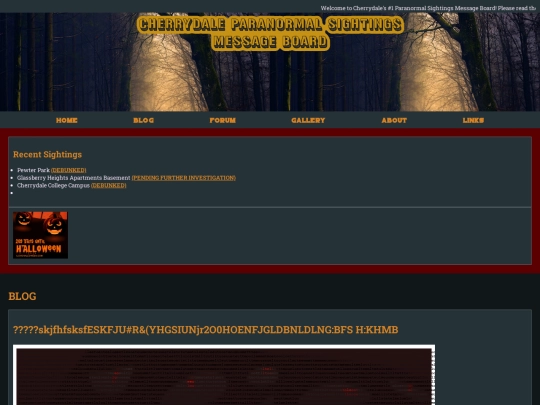Open the ABOUT navigation item

394,120
